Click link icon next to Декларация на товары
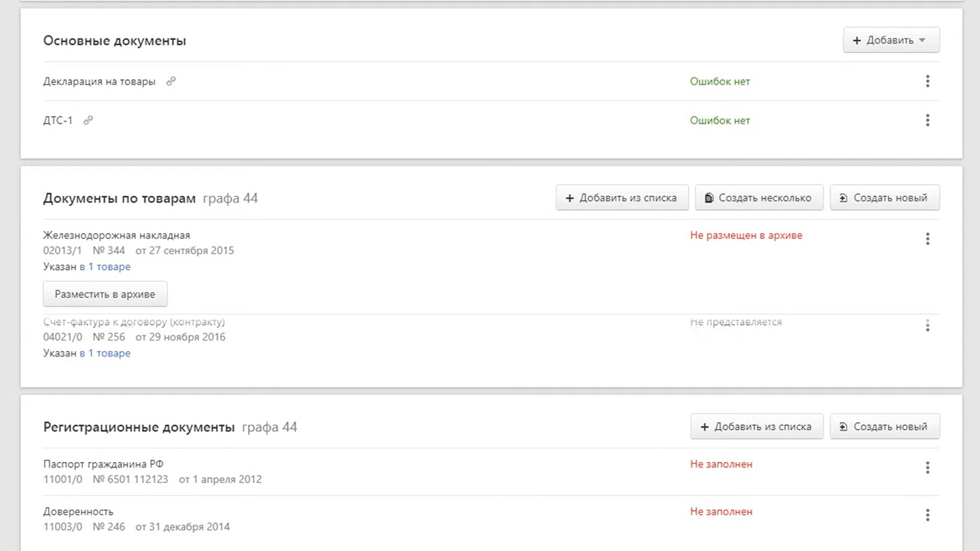 171,81
